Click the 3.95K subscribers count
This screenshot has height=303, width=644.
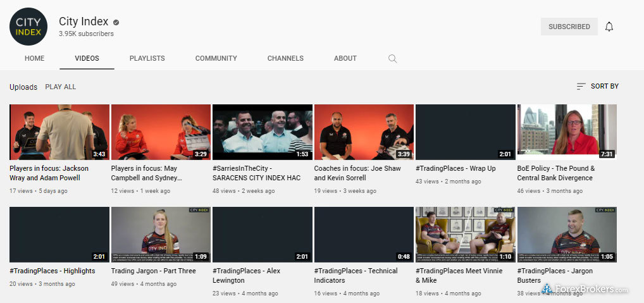tap(86, 34)
